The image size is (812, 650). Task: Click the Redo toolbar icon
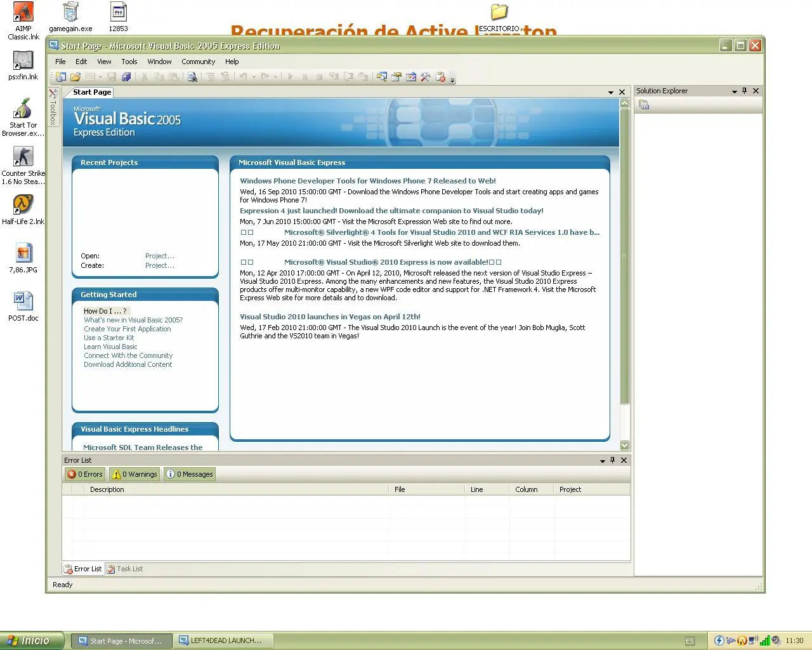pos(265,77)
